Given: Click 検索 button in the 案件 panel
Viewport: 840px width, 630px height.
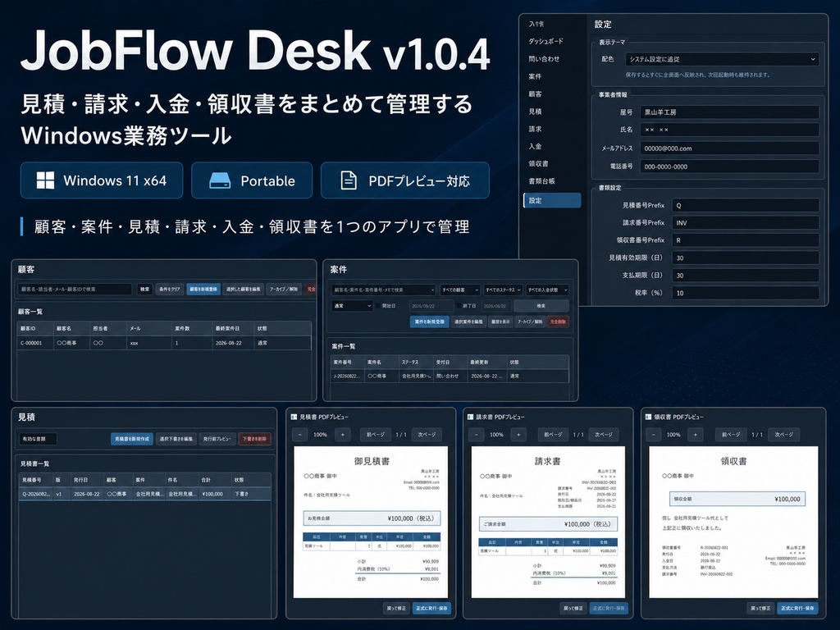Looking at the screenshot, I should click(541, 306).
